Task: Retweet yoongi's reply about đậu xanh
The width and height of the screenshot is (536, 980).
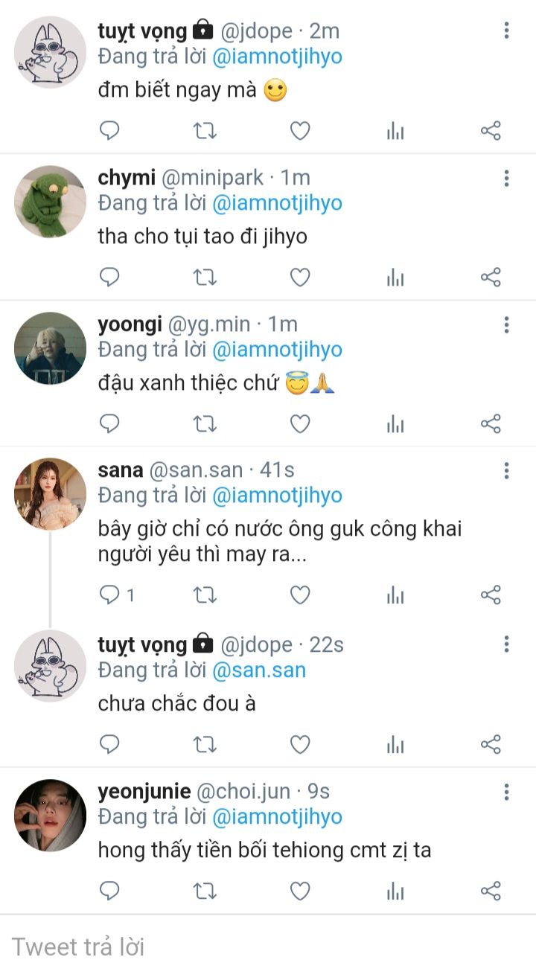Action: [205, 423]
